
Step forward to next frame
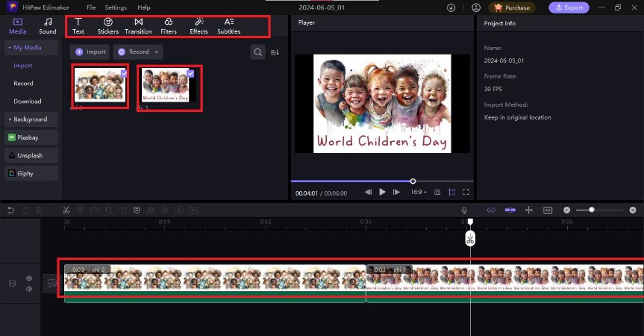[x=396, y=192]
